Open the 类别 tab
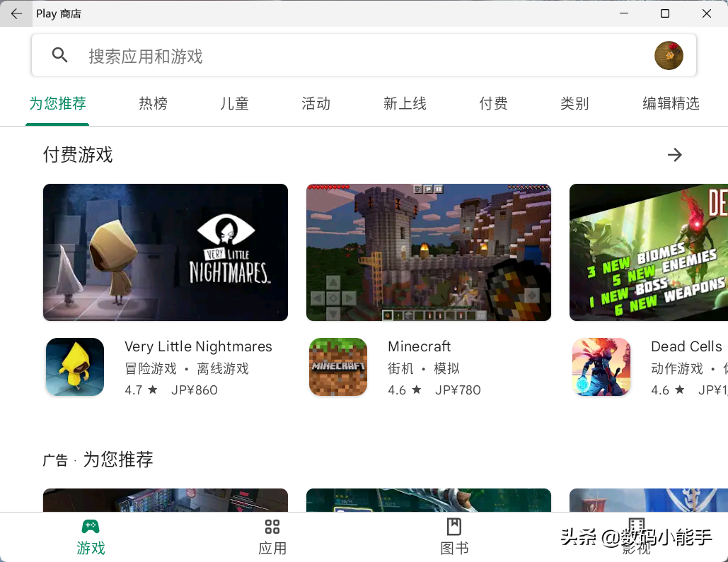The height and width of the screenshot is (562, 728). click(x=574, y=103)
